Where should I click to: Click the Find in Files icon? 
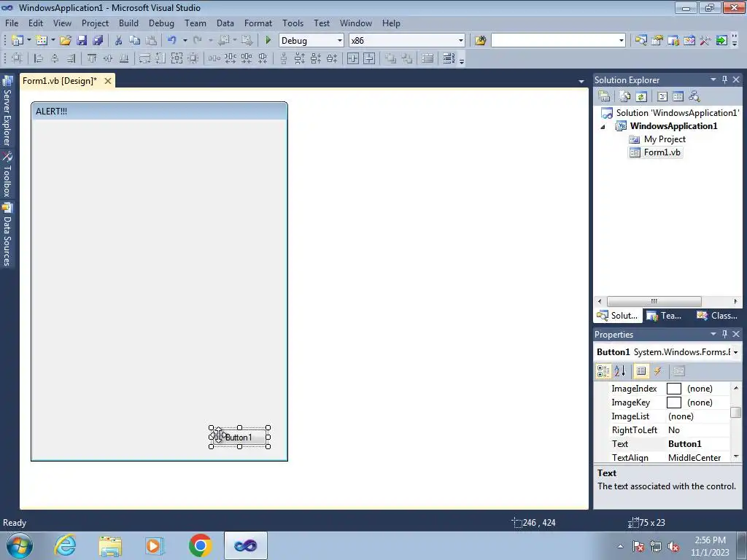coord(480,41)
